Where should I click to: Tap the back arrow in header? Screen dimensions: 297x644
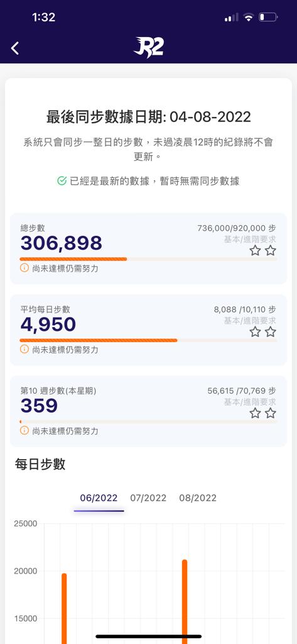pos(15,48)
